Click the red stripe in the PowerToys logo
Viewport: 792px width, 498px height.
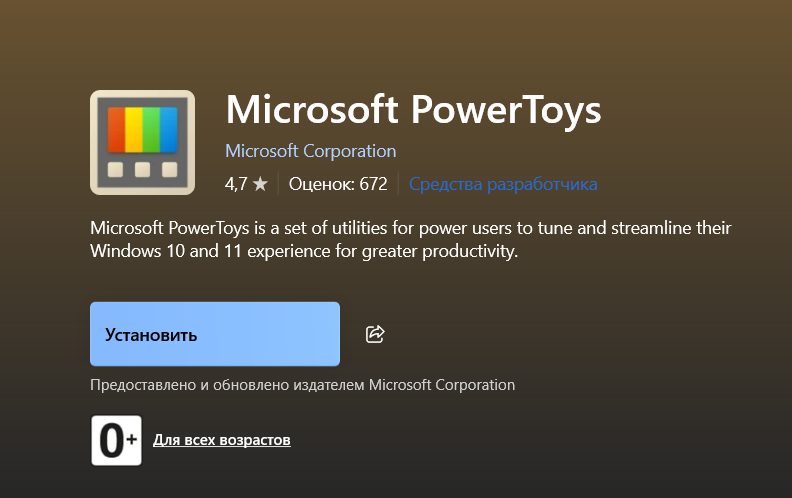[x=116, y=129]
